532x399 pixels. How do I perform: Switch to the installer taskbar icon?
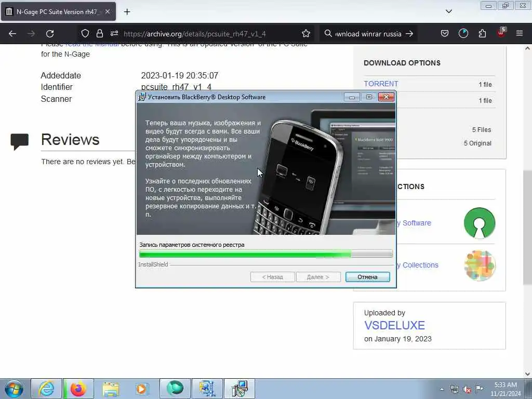click(x=239, y=389)
